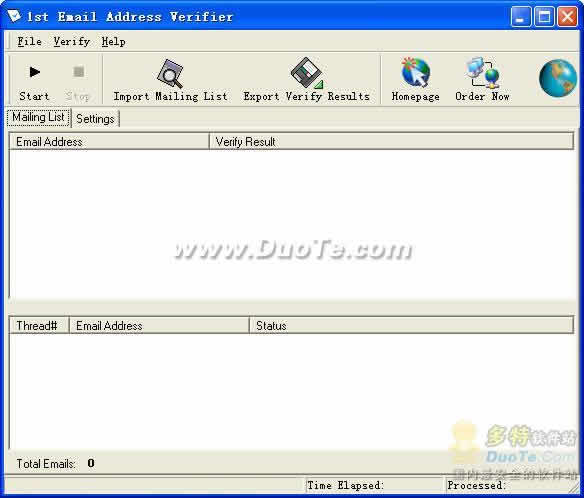
Task: Click the Total Emails label
Action: [46, 464]
